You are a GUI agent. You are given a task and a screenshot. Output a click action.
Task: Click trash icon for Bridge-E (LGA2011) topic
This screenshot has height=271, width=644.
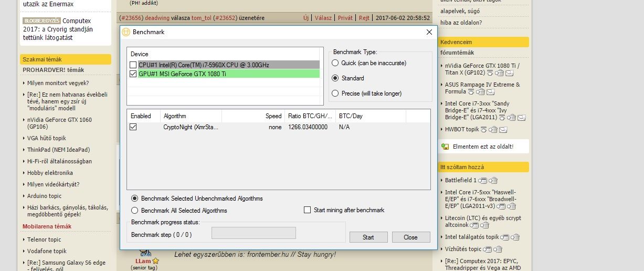point(512,118)
